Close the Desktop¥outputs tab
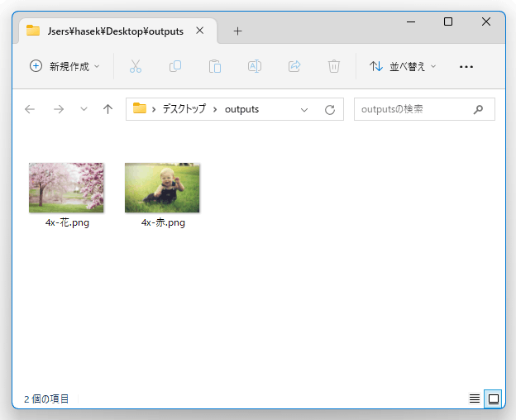Screen dimensions: 516x420 pos(200,31)
